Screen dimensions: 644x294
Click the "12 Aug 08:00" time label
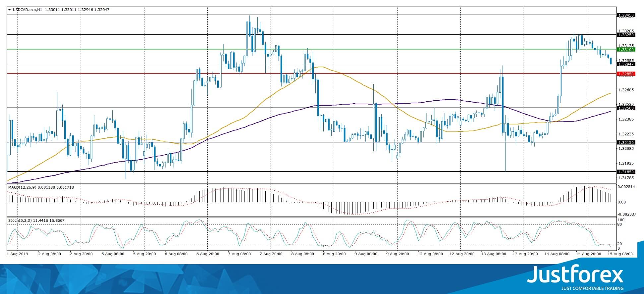(430, 254)
